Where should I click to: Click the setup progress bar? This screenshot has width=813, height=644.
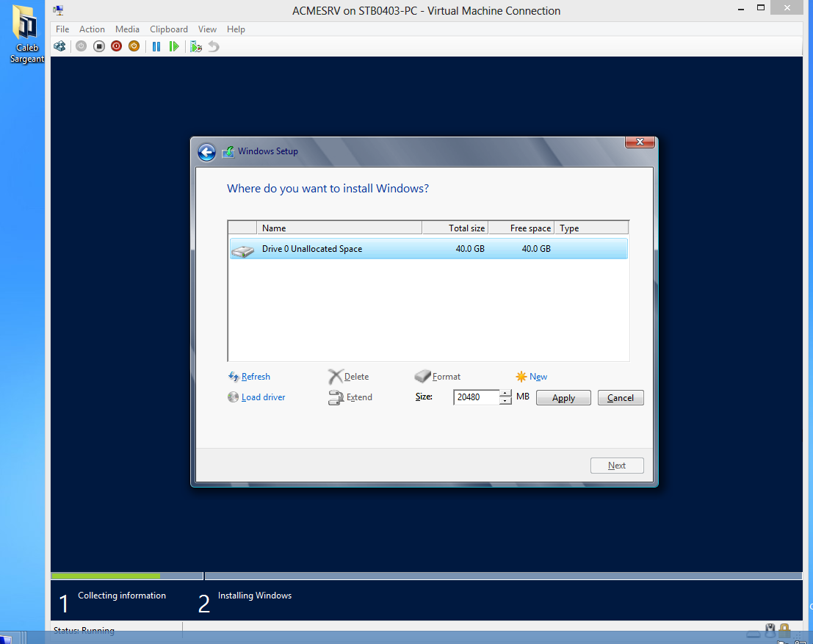point(426,576)
